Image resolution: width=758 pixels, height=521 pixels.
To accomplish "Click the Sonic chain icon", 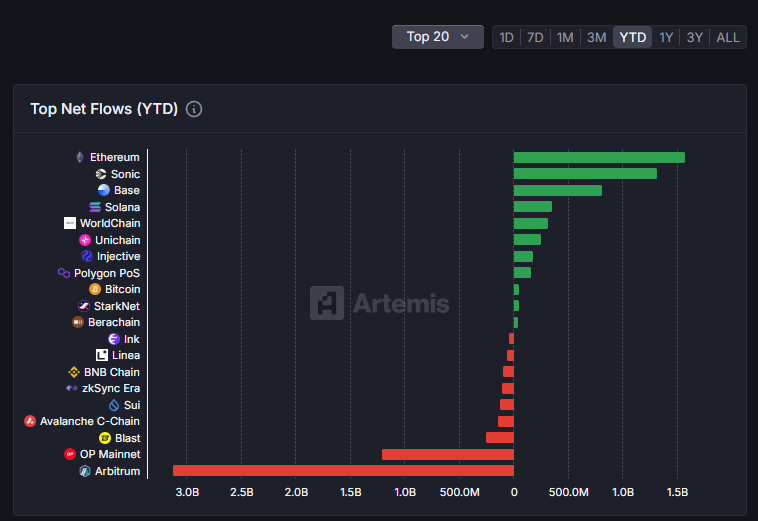I will click(101, 174).
